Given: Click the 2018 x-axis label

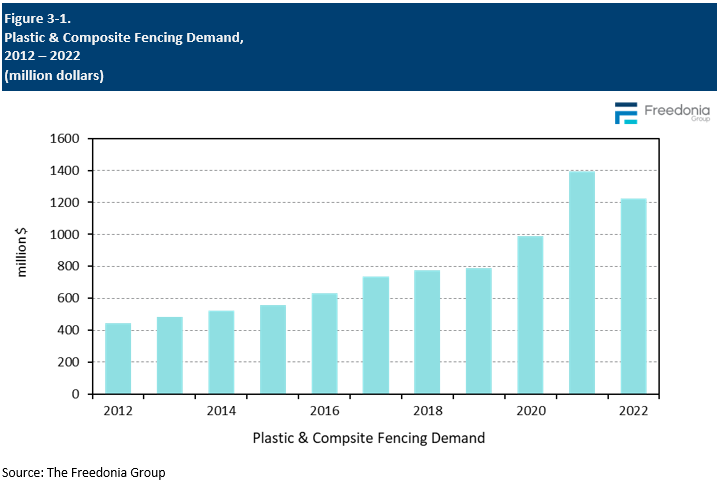Looking at the screenshot, I should click(428, 410).
